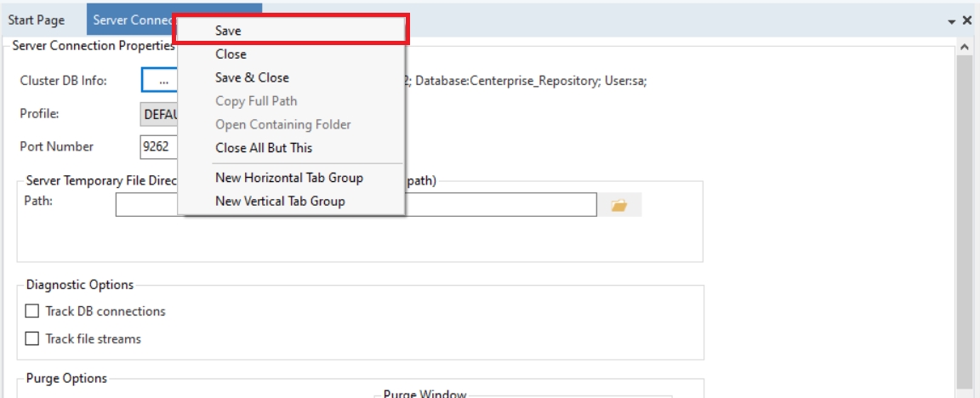Screen dimensions: 980x398
Task: Choose New Horizontal Tab Group
Action: click(x=289, y=178)
